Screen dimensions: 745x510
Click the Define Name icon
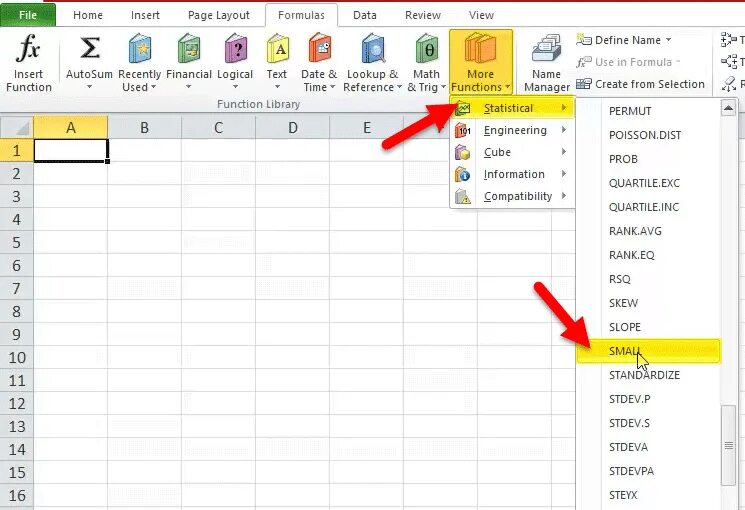coord(584,39)
